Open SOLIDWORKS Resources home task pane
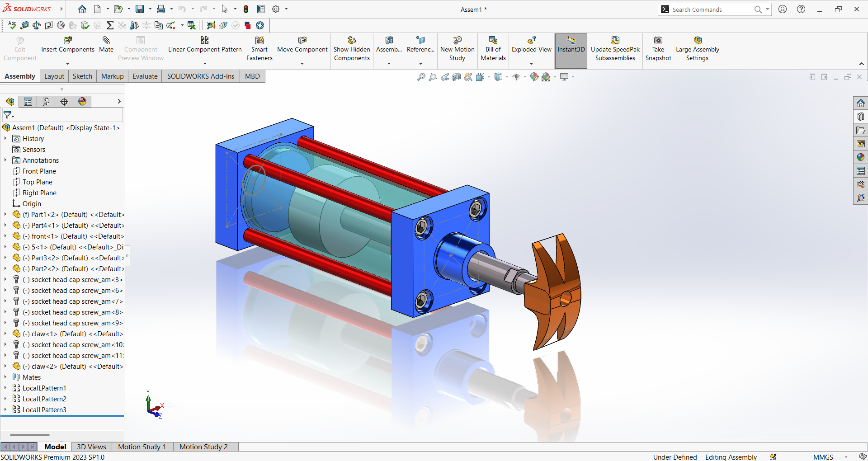The height and width of the screenshot is (461, 868). click(x=860, y=103)
